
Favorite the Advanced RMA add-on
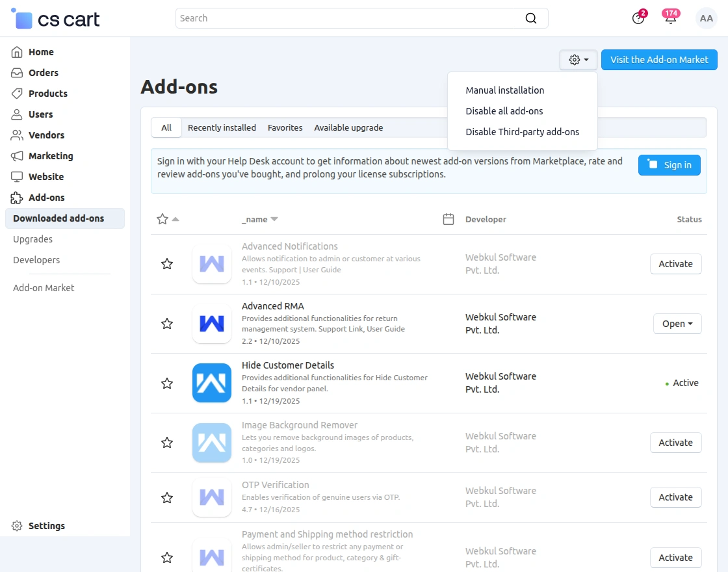pyautogui.click(x=167, y=324)
